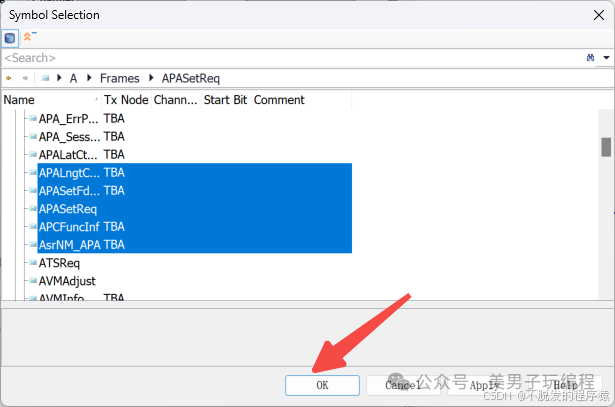This screenshot has height=407, width=615.
Task: Close the Symbol Selection dialog
Action: click(599, 15)
